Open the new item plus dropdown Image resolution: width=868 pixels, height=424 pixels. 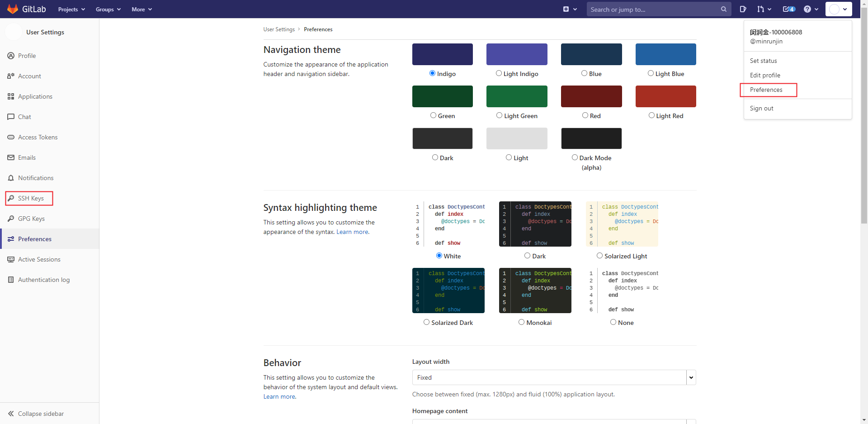pos(570,9)
